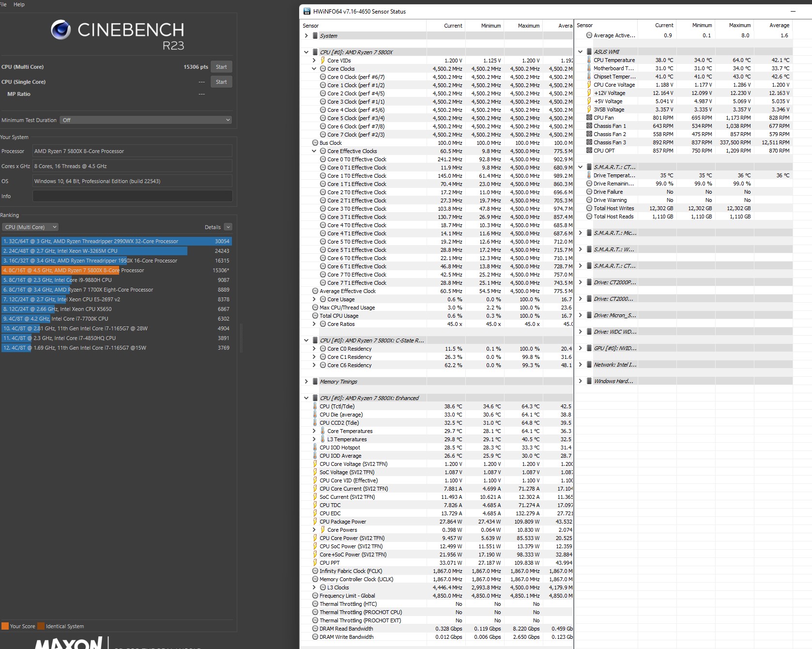Click the icon beside Total Host Writes

tap(589, 208)
